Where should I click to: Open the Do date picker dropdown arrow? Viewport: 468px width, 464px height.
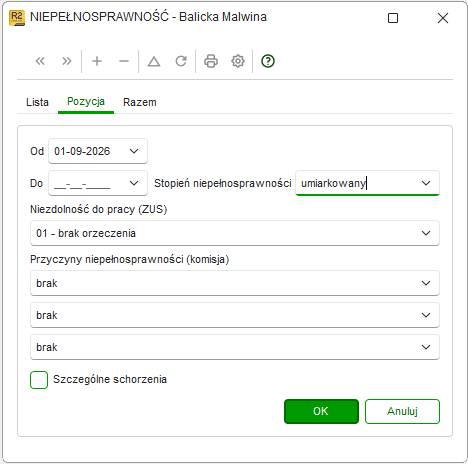(134, 183)
